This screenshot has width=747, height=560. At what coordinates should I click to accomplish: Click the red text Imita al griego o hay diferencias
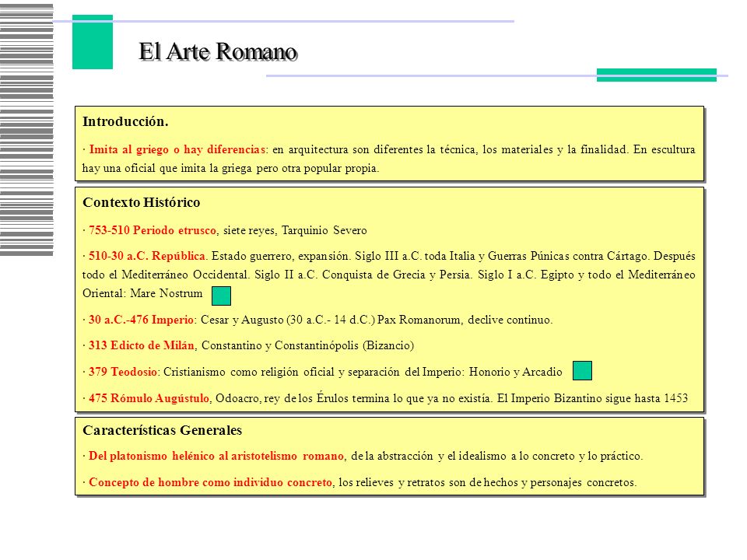[x=177, y=149]
